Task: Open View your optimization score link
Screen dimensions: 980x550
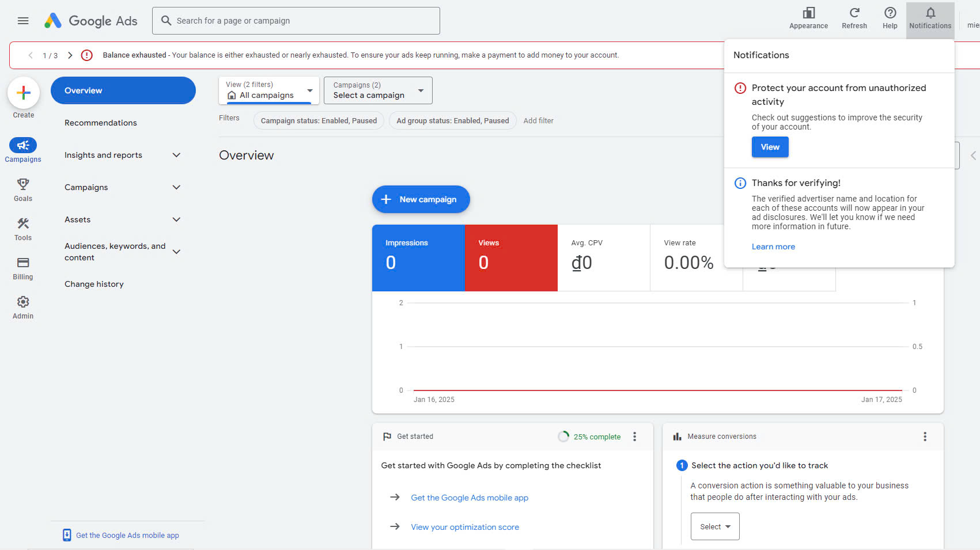Action: (x=465, y=527)
